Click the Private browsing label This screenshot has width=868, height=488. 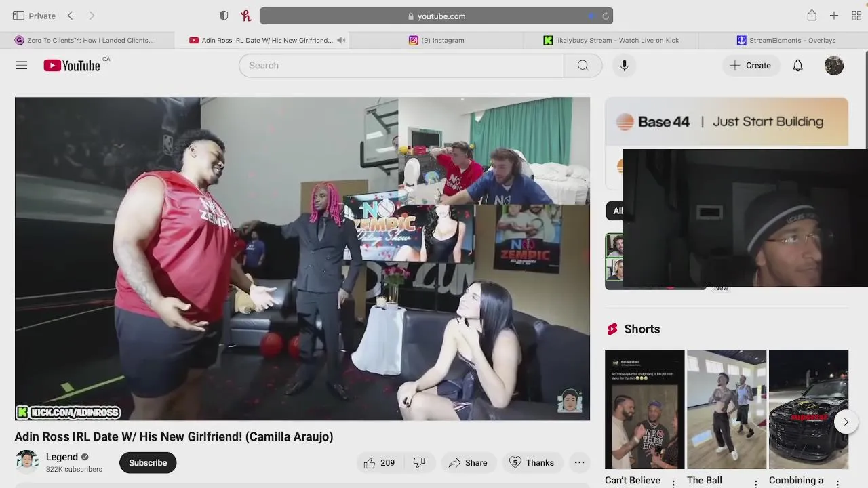tap(42, 16)
